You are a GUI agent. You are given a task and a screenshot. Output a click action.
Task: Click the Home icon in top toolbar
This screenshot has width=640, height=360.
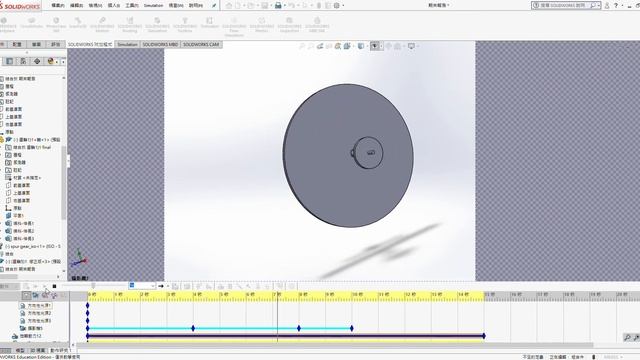[229, 5]
